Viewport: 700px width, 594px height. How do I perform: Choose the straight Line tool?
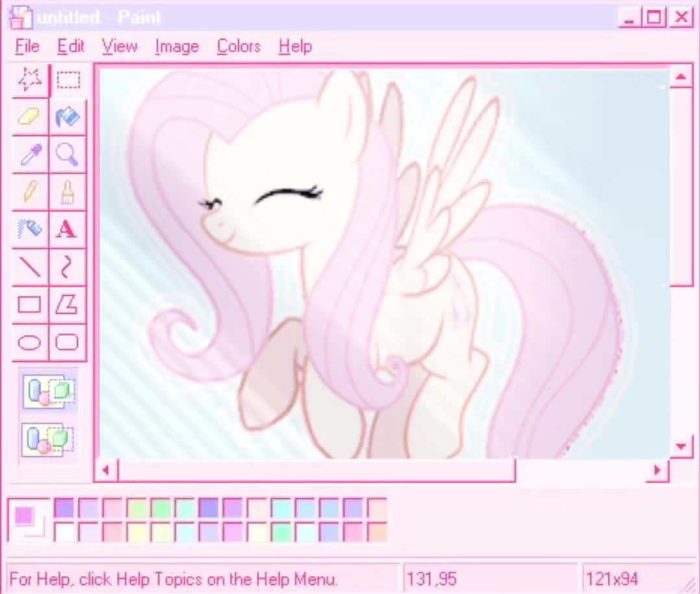pos(30,267)
